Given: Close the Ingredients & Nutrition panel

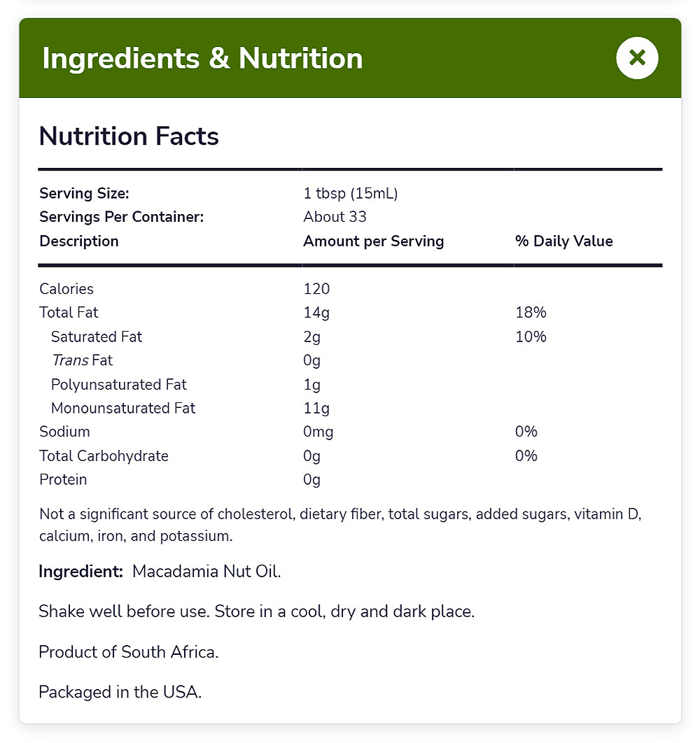Looking at the screenshot, I should pos(637,58).
